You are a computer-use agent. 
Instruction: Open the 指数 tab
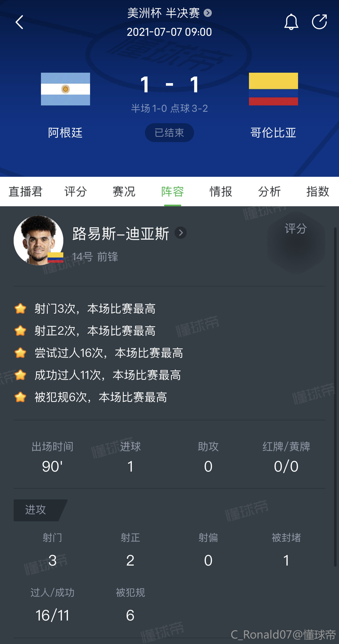point(317,192)
